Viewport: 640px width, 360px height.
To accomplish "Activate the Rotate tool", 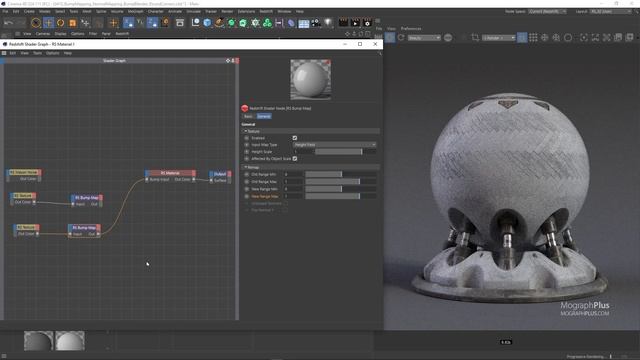I will (x=60, y=23).
